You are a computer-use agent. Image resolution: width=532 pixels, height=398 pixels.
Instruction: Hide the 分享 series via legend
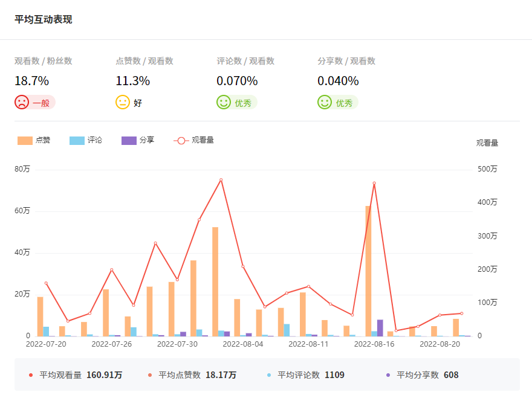146,140
